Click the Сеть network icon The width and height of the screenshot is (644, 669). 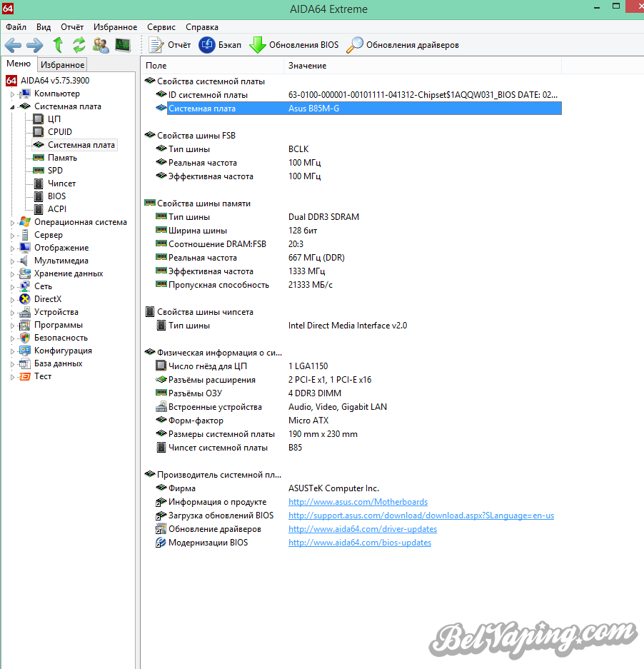point(25,286)
